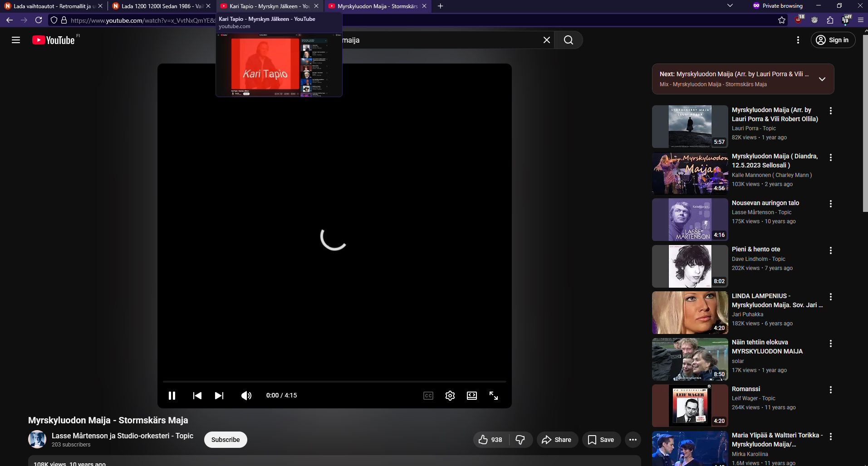Image resolution: width=868 pixels, height=466 pixels.
Task: Open options for Lauri Porra arrangement video
Action: pos(831,111)
